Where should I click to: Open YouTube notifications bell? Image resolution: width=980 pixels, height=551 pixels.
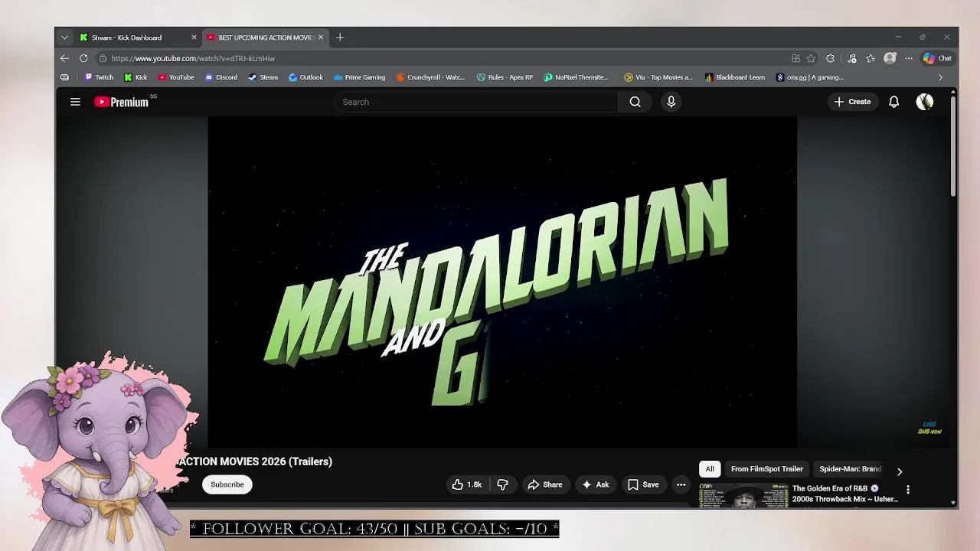point(893,102)
